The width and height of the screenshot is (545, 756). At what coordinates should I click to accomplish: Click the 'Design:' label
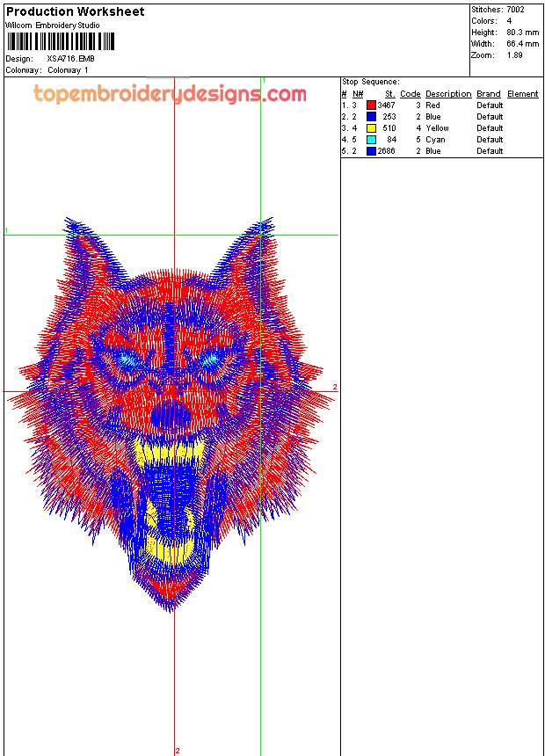(19, 59)
